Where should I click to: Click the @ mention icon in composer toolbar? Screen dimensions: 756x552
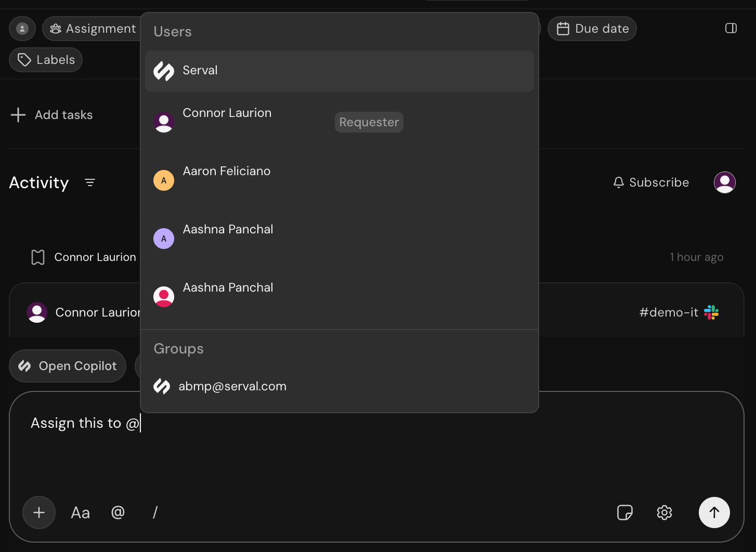click(118, 512)
